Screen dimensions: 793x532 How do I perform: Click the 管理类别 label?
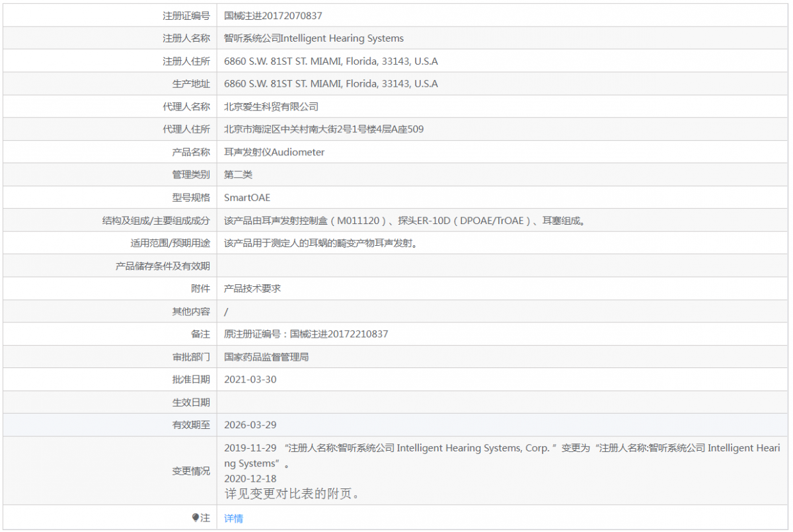[x=191, y=175]
